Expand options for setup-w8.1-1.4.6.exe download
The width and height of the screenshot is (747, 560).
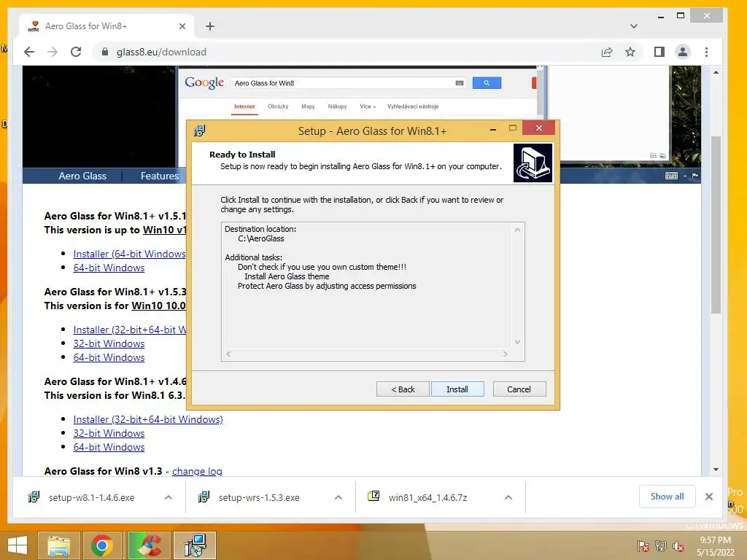pos(169,497)
